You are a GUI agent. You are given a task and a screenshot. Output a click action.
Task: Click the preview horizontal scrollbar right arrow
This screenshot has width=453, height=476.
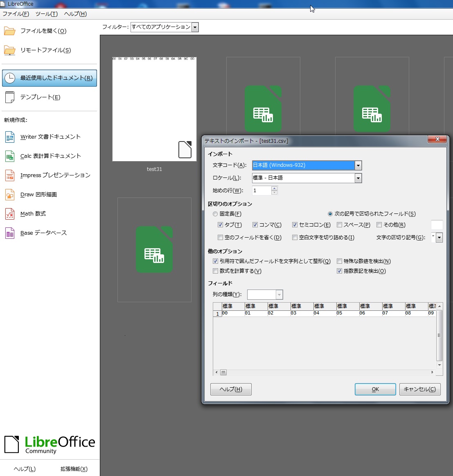[x=433, y=373]
